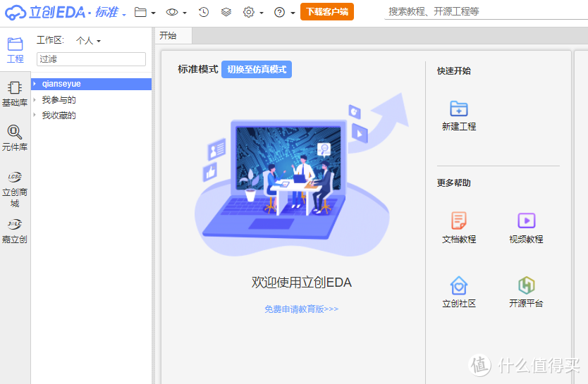This screenshot has height=384, width=588.
Task: Click the 下载客户端 button
Action: tap(327, 12)
